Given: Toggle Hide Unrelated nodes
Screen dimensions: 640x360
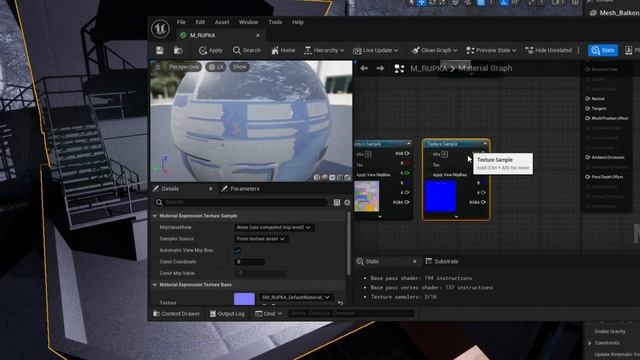Looking at the screenshot, I should tap(549, 50).
